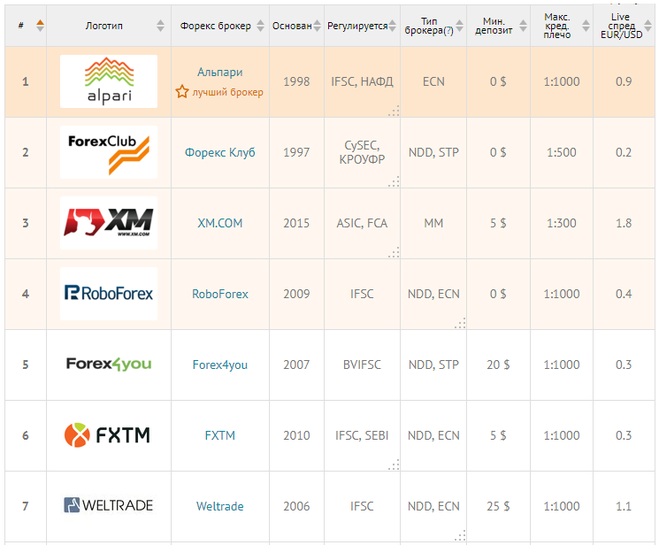Click the star icon beside лучший брокер
The image size is (659, 545).
[x=182, y=91]
